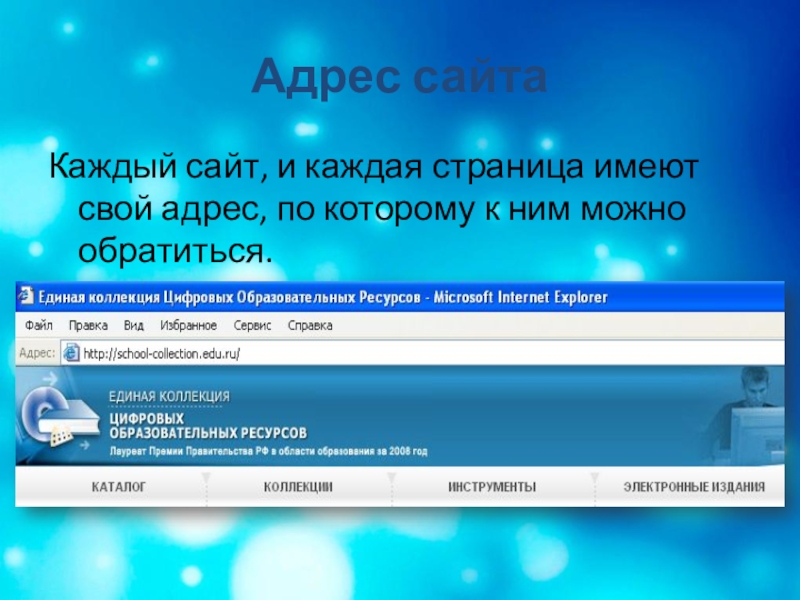Click the ЕДИНАЯ КОЛЛЕКЦИЯ heading link

[169, 396]
